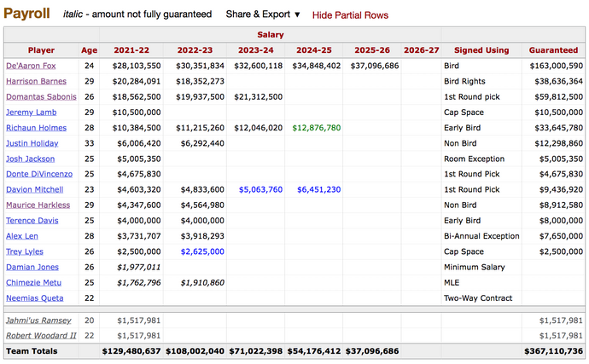Open Trey Lyles player link

[25, 251]
